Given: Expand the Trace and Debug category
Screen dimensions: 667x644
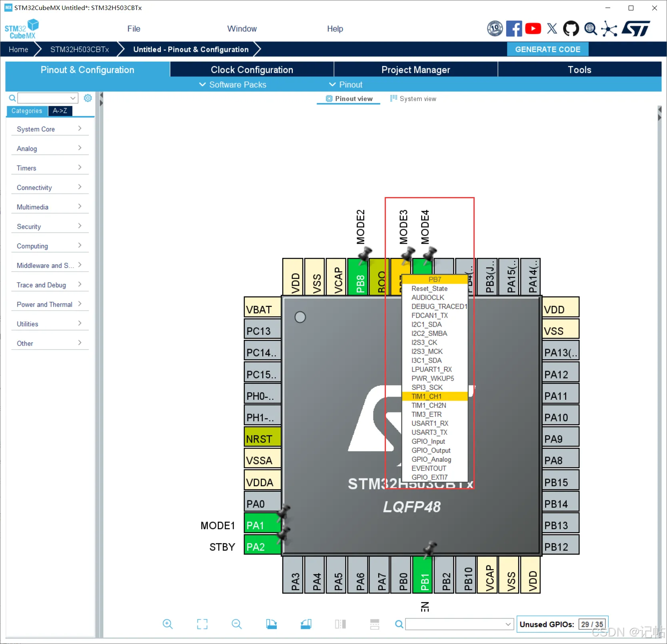Looking at the screenshot, I should [50, 285].
